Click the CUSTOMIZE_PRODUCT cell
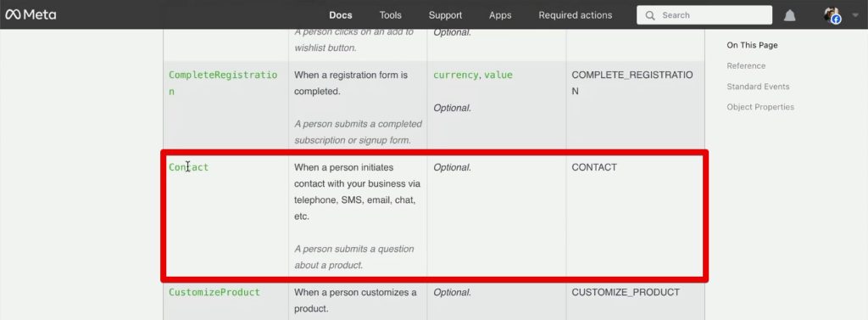 click(626, 292)
